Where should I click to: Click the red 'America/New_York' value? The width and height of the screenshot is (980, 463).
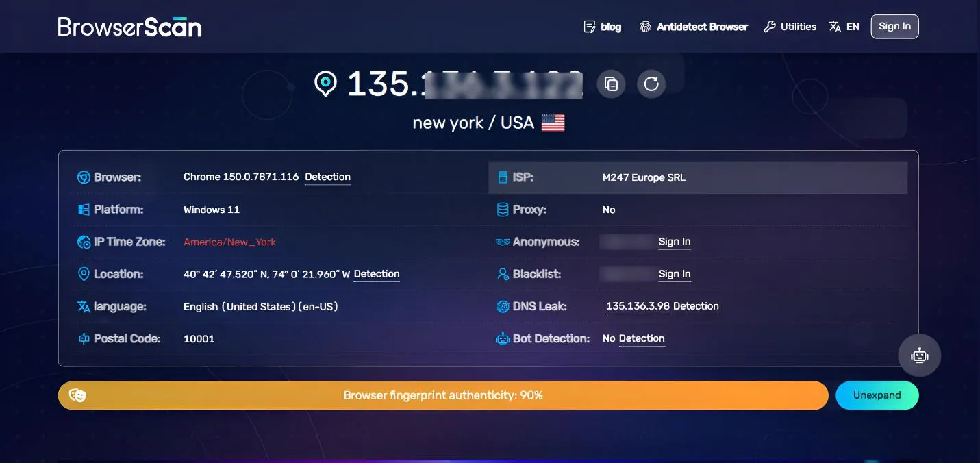229,242
